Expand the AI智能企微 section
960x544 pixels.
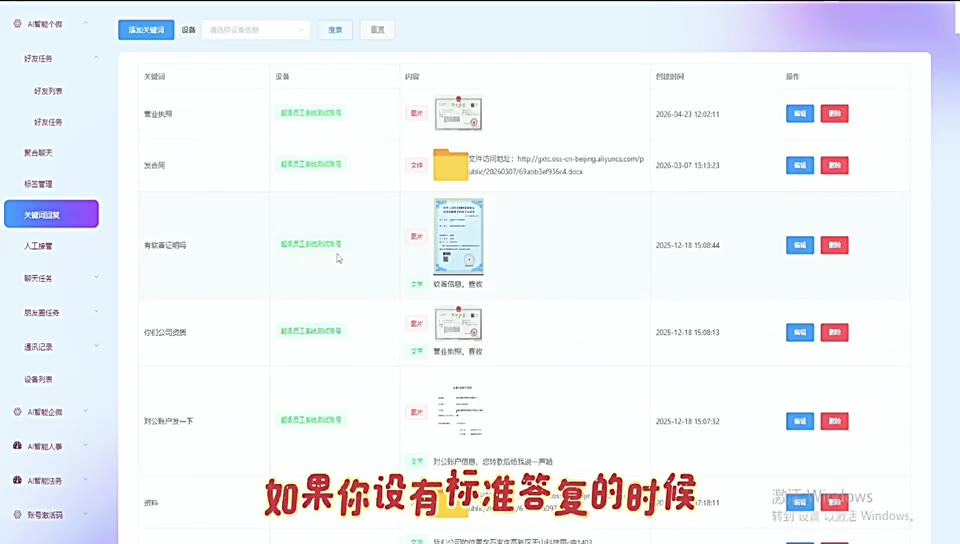[x=86, y=411]
